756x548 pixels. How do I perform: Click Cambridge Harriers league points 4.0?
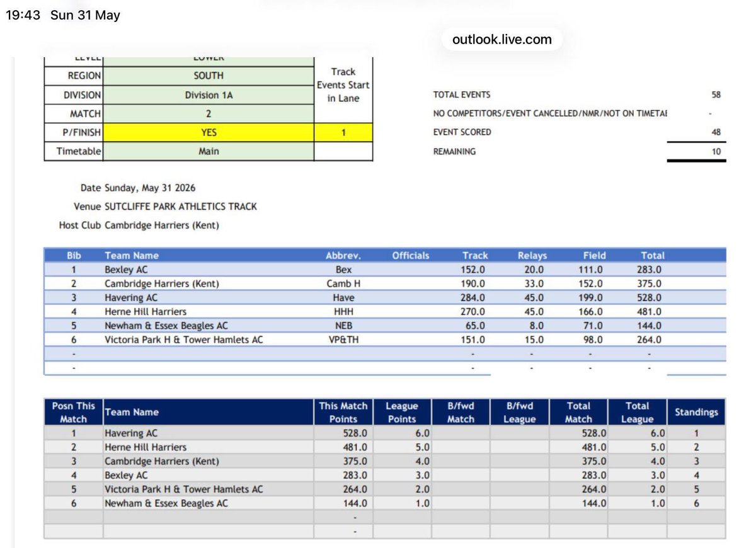[x=422, y=461]
